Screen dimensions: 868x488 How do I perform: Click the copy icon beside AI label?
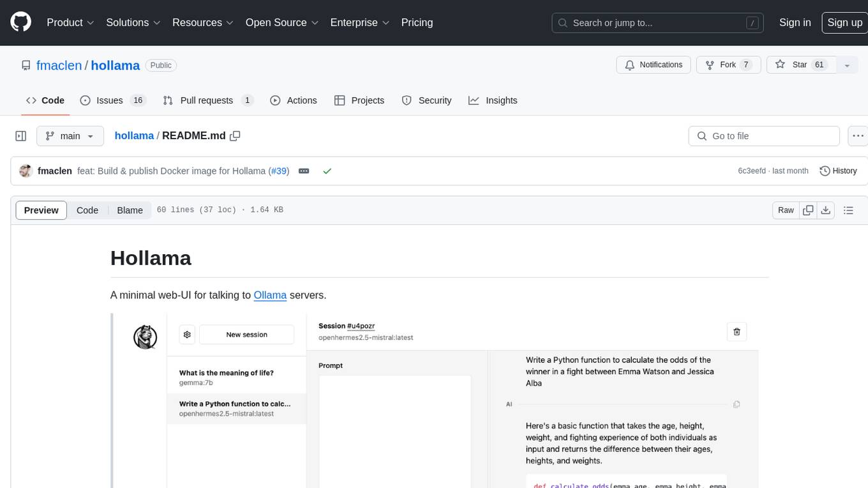coord(737,404)
